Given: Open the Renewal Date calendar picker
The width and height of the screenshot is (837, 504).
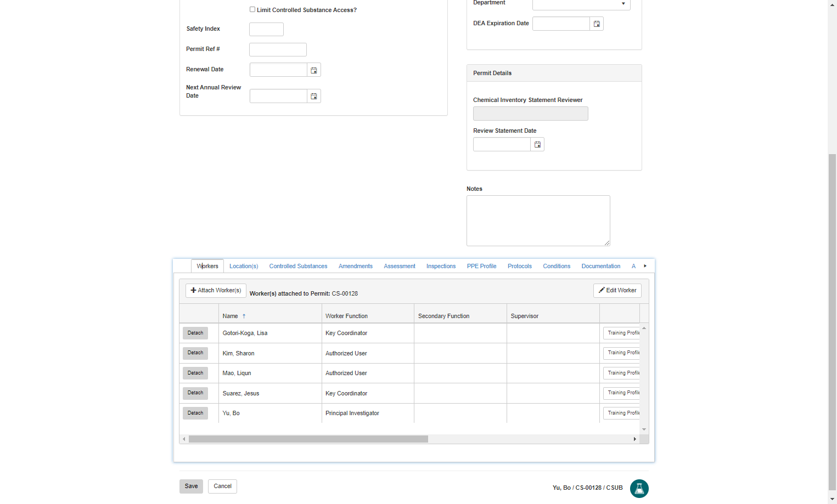Looking at the screenshot, I should (314, 70).
